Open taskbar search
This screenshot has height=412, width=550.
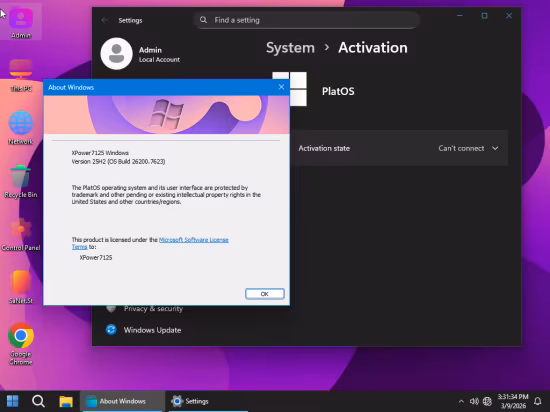pyautogui.click(x=38, y=401)
